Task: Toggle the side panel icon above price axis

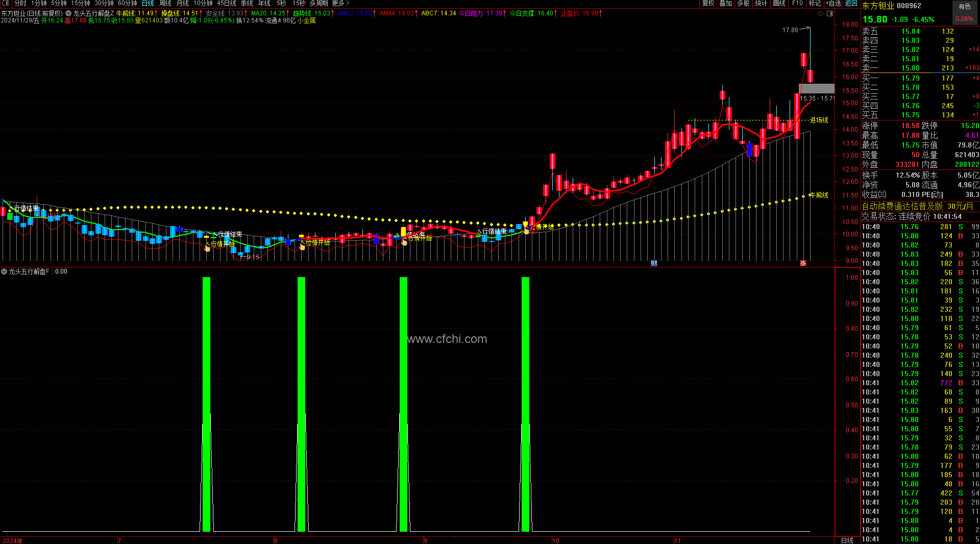Action: tap(830, 14)
